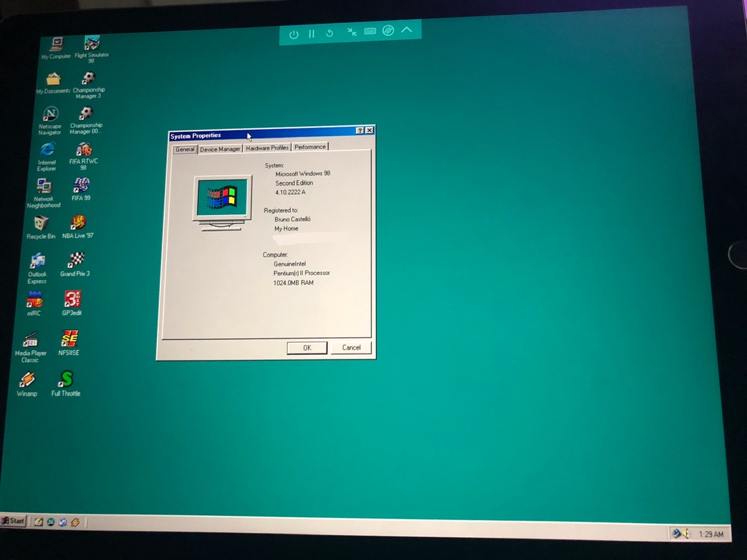Click Show Desktop in Quick Launch

coord(39,522)
